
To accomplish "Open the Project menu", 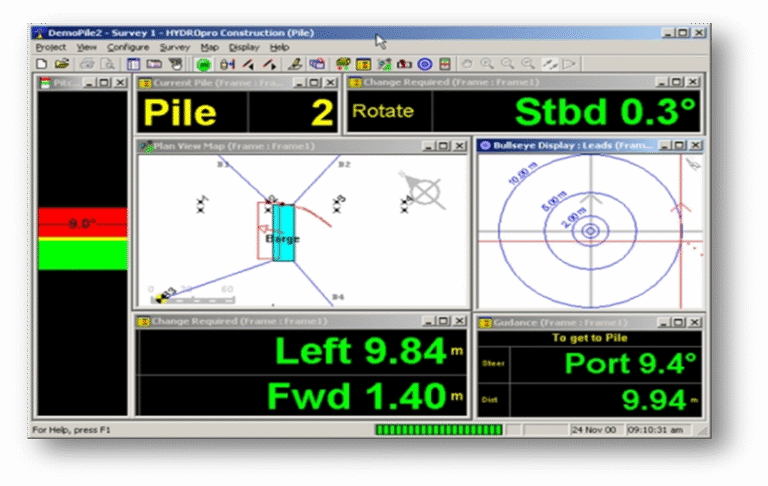I will [x=50, y=47].
